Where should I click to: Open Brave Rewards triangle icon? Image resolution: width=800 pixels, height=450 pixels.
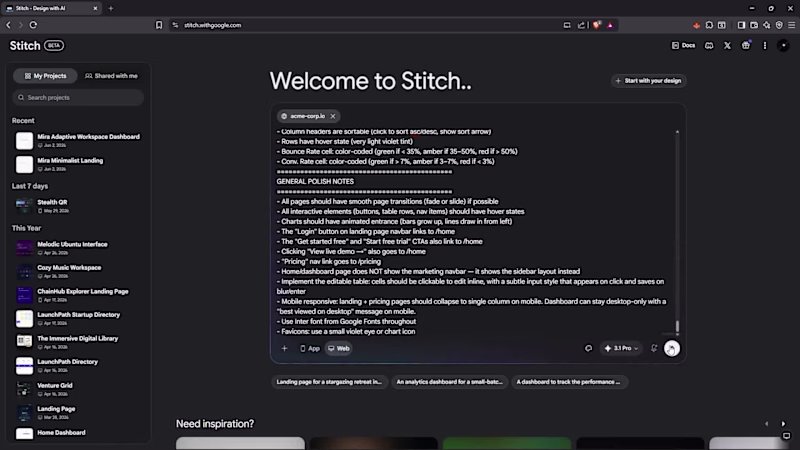[610, 25]
